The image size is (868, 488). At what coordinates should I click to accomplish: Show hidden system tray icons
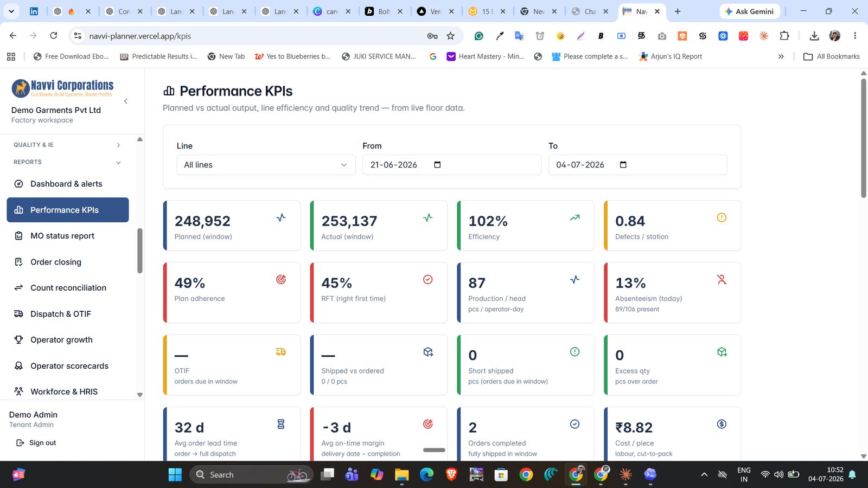[x=704, y=475]
